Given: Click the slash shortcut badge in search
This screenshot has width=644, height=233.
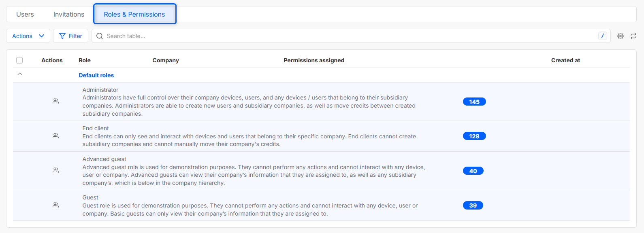Looking at the screenshot, I should coord(602,36).
